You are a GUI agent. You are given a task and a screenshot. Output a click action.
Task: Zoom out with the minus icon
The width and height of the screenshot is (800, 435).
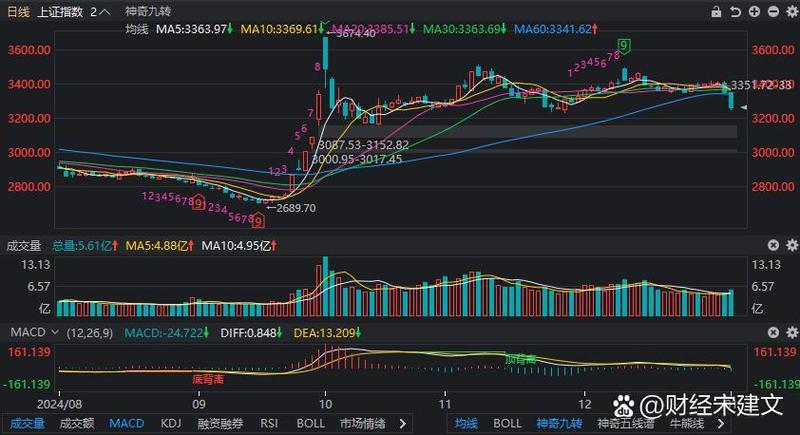(x=771, y=12)
